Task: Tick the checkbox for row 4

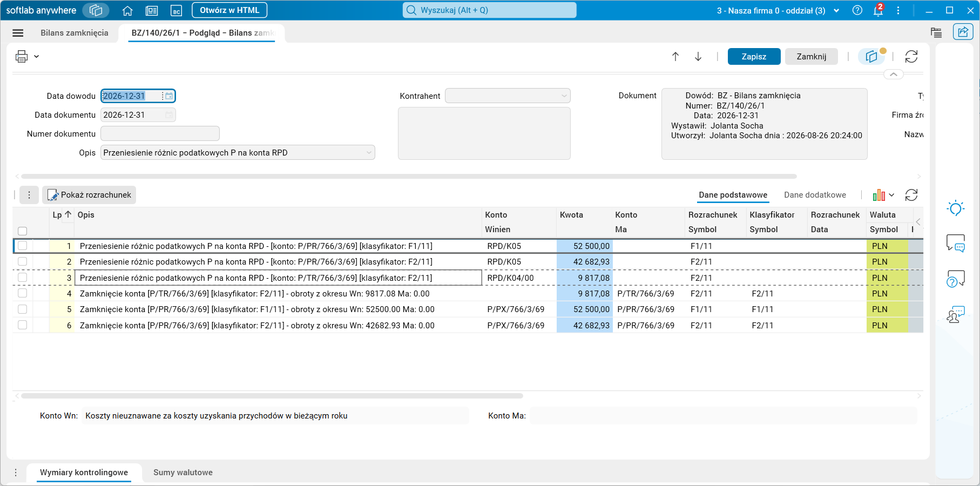Action: click(x=22, y=293)
